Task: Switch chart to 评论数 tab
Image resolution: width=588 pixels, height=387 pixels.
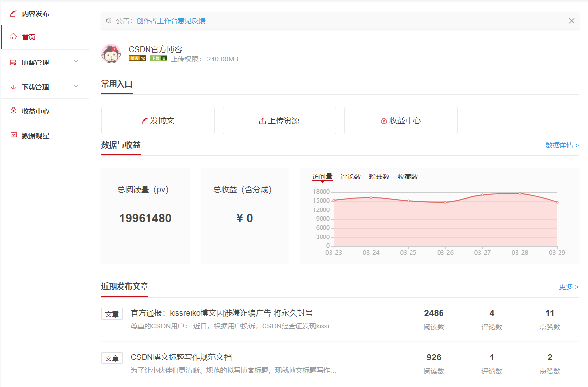Action: [351, 177]
